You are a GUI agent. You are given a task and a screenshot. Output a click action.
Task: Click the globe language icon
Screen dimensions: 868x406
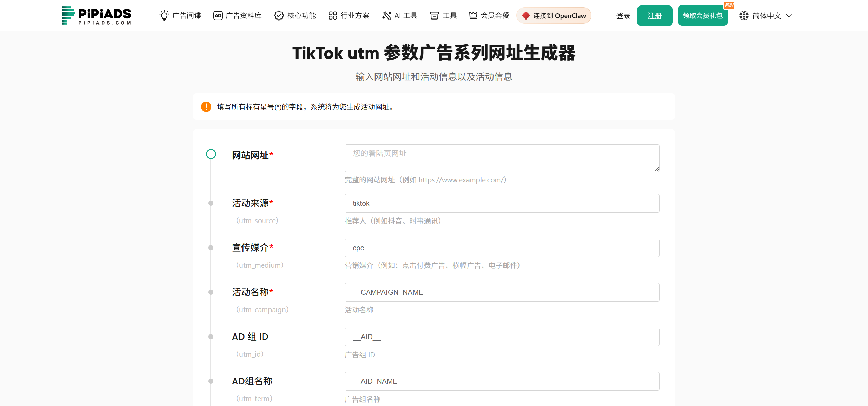[x=744, y=15]
